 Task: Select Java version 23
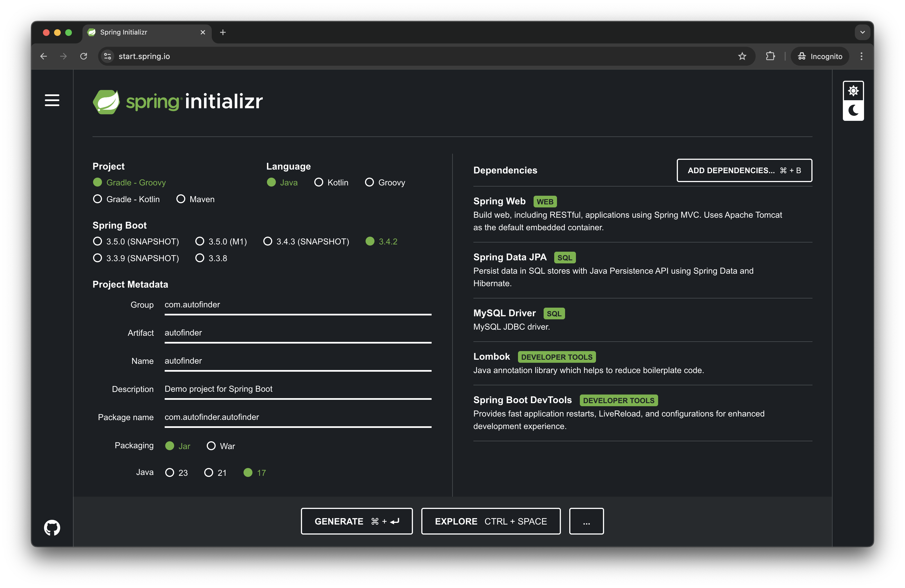pyautogui.click(x=176, y=472)
